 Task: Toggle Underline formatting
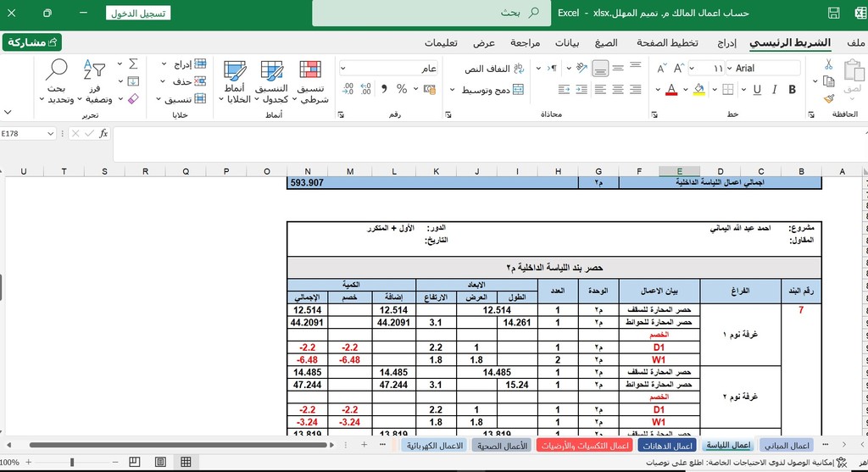pyautogui.click(x=757, y=89)
